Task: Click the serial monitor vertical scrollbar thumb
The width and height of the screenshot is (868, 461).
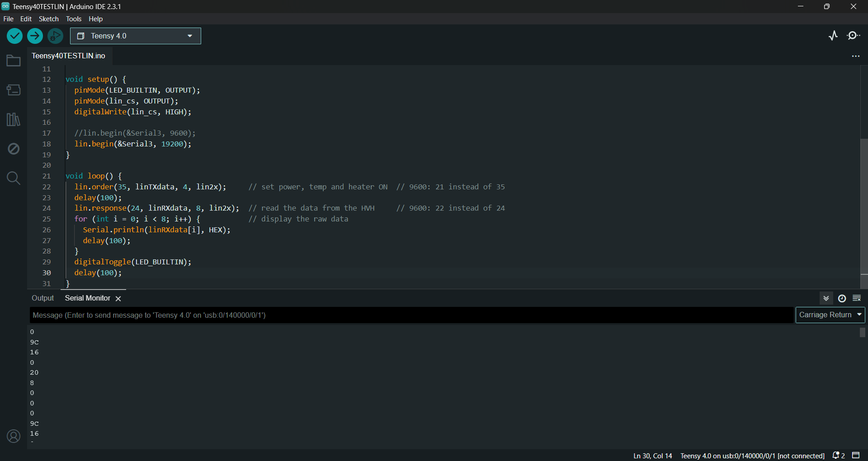Action: point(863,333)
